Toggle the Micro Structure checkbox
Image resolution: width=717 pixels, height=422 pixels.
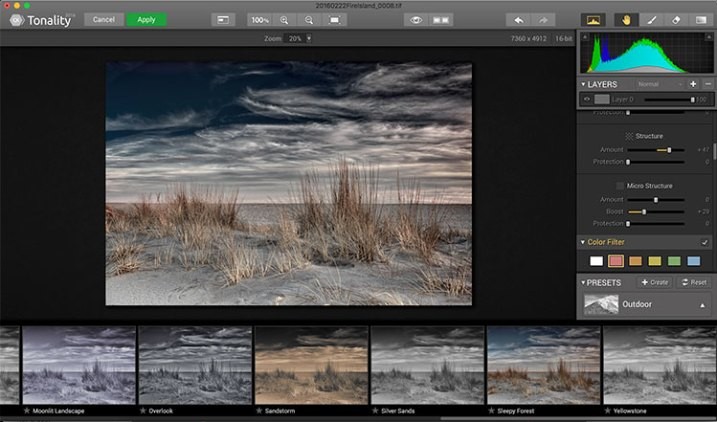620,186
